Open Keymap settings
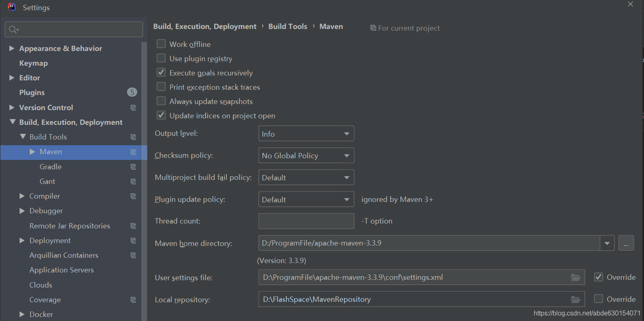 coord(33,63)
